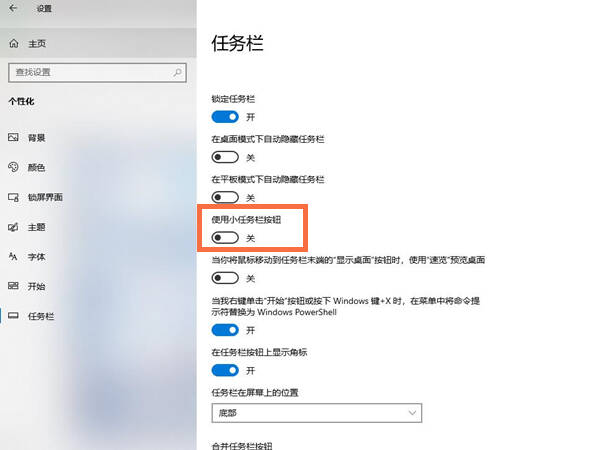Click the chevron arrow of 底部 dropdown
Screen dimensions: 600x450
pos(412,413)
